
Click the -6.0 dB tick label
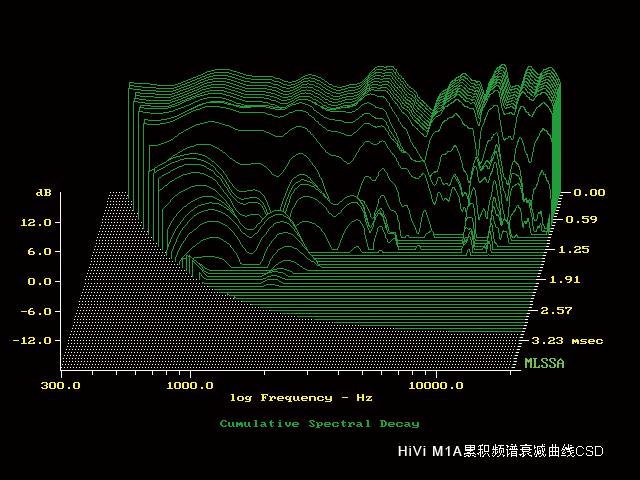[x=39, y=310]
